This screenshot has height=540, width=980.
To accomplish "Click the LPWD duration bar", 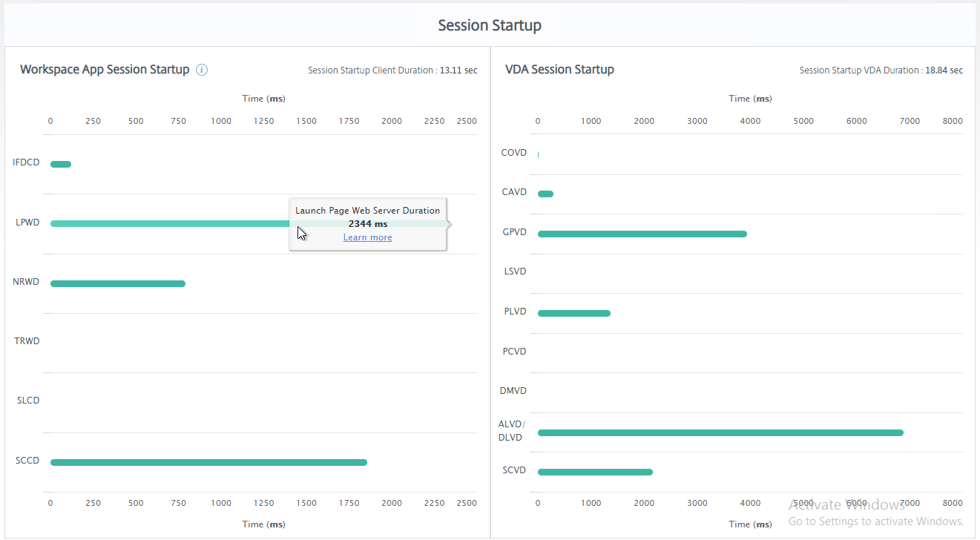I will [x=251, y=223].
